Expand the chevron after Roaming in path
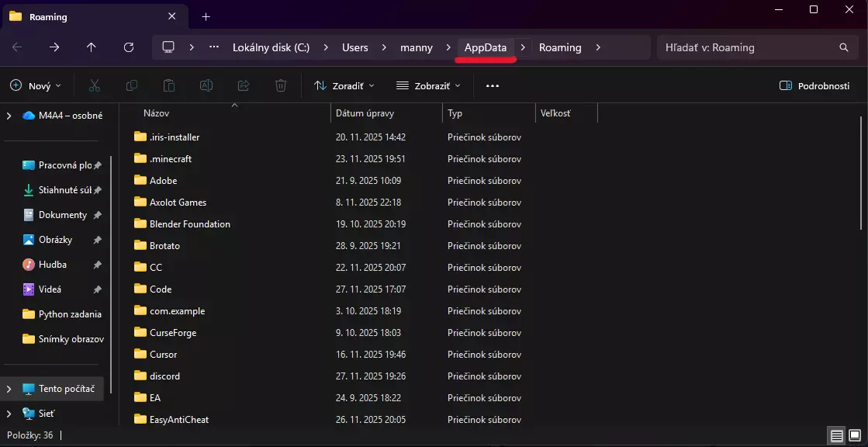This screenshot has width=868, height=447. tap(598, 47)
